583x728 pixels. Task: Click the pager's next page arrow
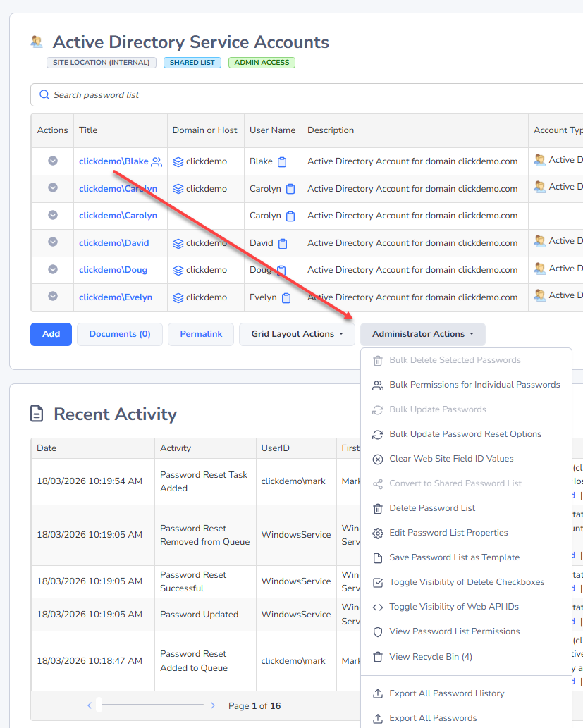point(212,705)
